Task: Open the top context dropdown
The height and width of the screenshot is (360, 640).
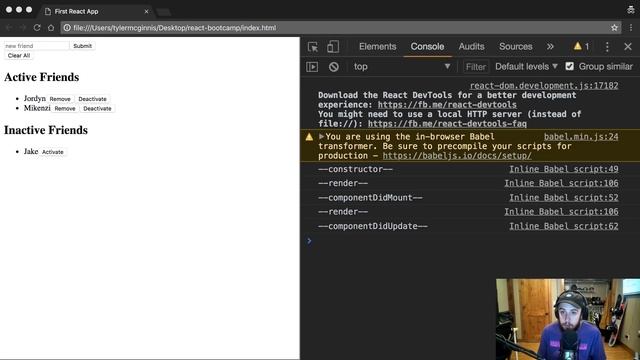Action: click(x=401, y=67)
